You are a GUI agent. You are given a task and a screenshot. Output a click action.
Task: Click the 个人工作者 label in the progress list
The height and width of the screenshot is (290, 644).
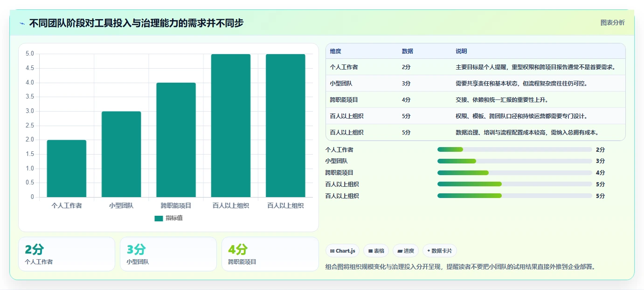(339, 150)
